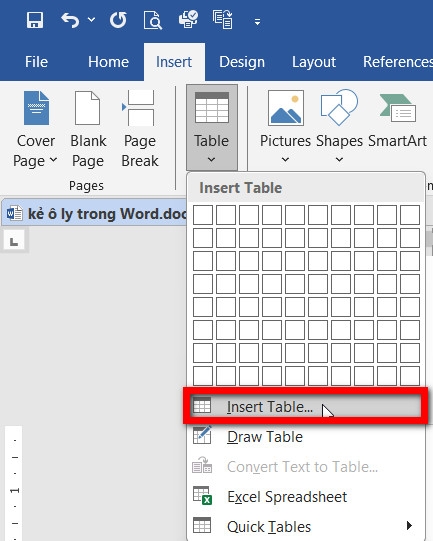The height and width of the screenshot is (541, 433).
Task: Select bottom-right cell of table grid
Action: [x=410, y=376]
